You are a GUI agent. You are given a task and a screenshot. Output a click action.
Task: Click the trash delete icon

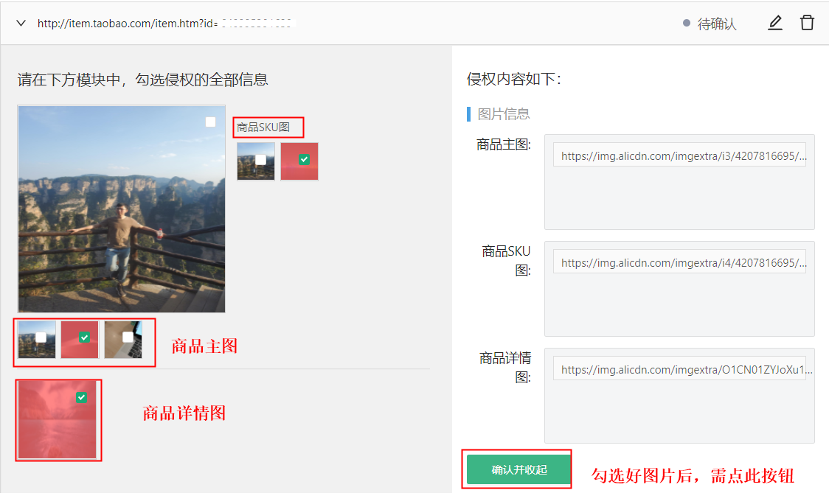[x=807, y=23]
